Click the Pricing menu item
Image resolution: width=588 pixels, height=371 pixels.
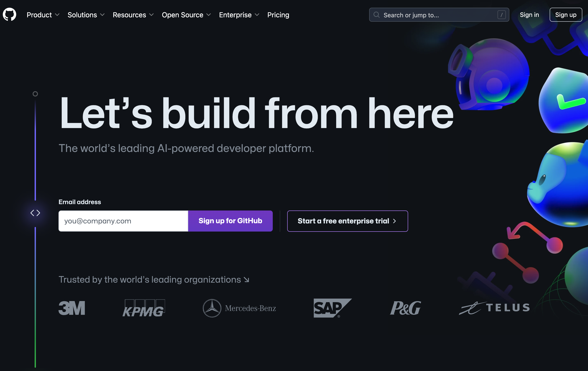pos(278,14)
